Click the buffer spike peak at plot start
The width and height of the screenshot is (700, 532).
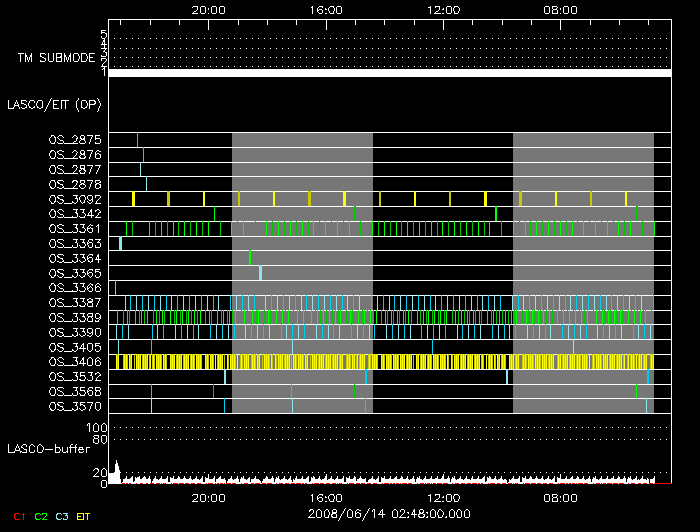pyautogui.click(x=116, y=464)
